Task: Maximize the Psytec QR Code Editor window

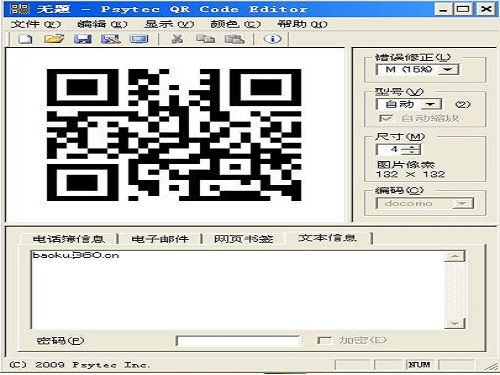Action: point(463,9)
